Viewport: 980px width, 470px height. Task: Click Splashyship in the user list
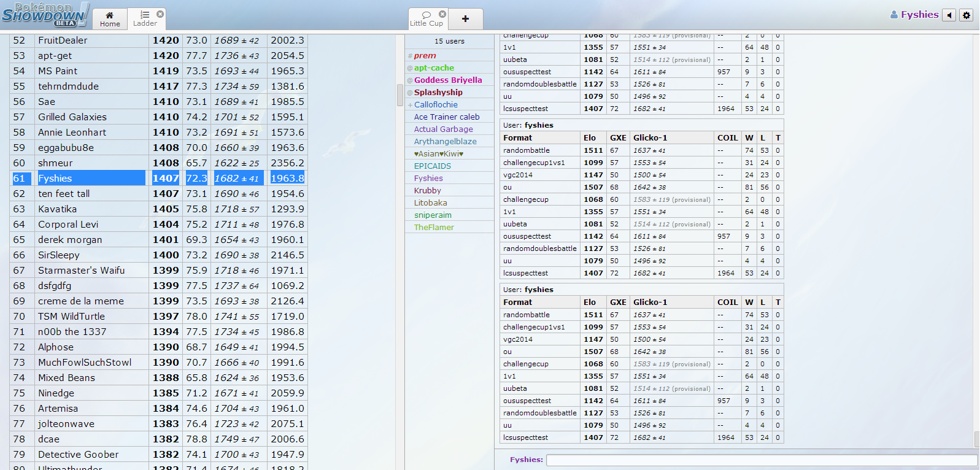(438, 93)
